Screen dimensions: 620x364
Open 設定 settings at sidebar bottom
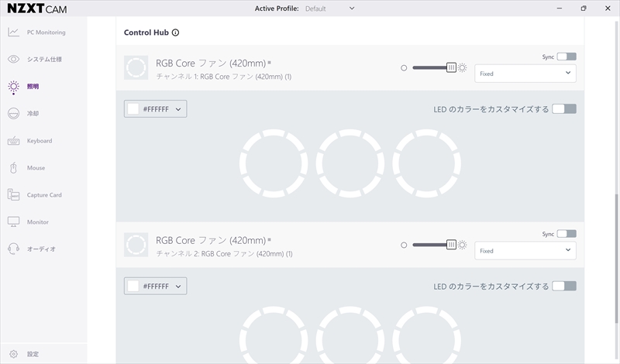31,354
